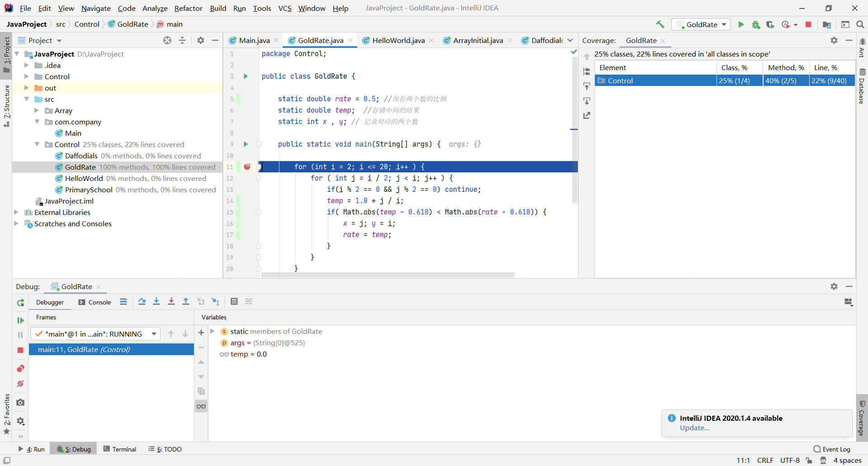View breakpoints with the double red circle icon
The width and height of the screenshot is (868, 466).
[20, 369]
